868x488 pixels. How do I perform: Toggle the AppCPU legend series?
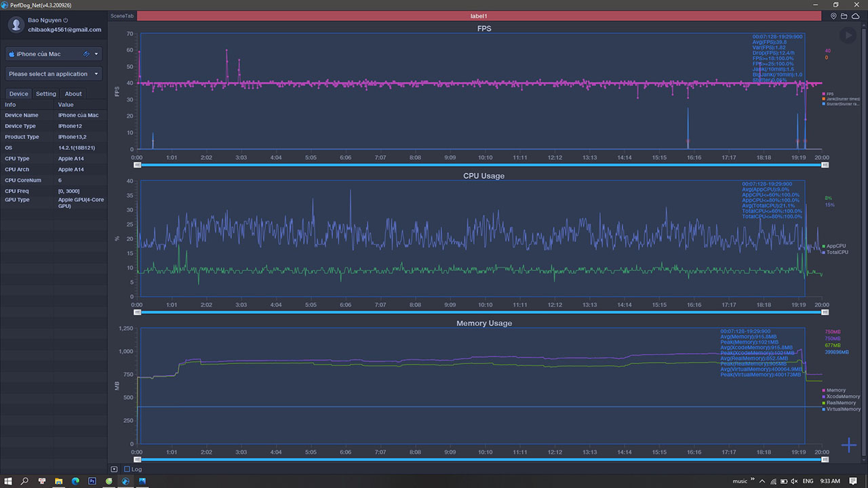(x=833, y=246)
